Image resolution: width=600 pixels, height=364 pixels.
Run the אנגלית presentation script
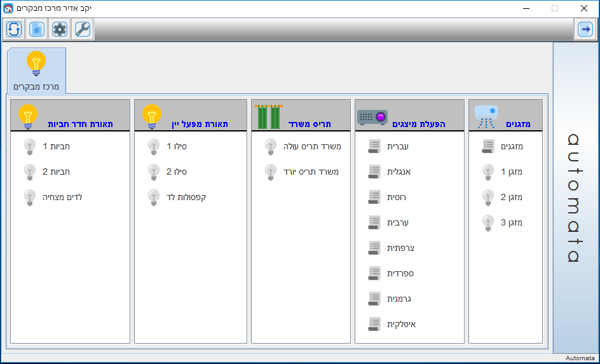point(374,172)
